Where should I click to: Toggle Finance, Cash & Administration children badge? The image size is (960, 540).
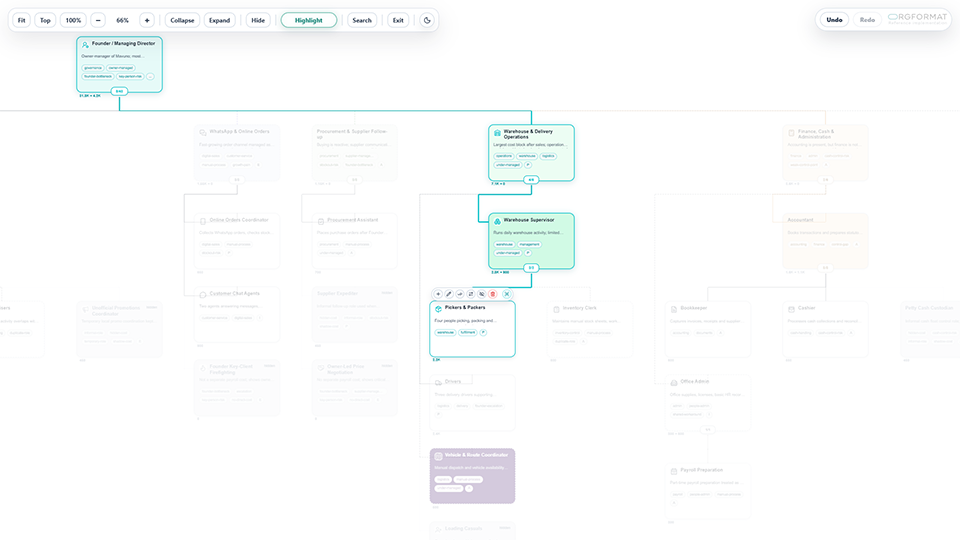(825, 179)
